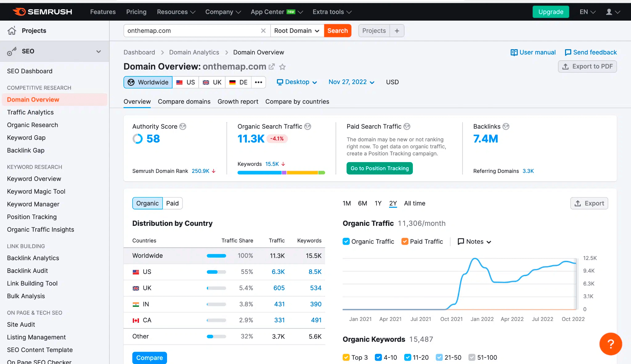Viewport: 631px width, 364px height.
Task: Open the EN language dropdown
Action: 588,12
